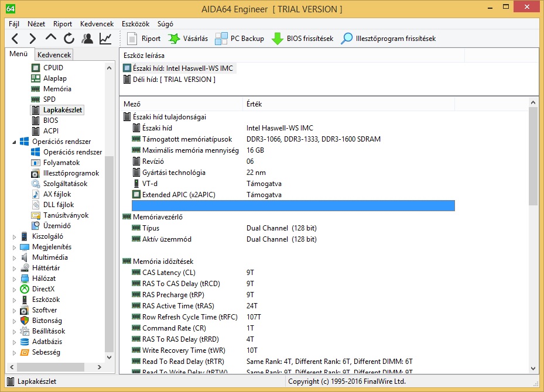Click the up-level arrow toolbar icon
Image resolution: width=544 pixels, height=392 pixels.
pyautogui.click(x=51, y=37)
